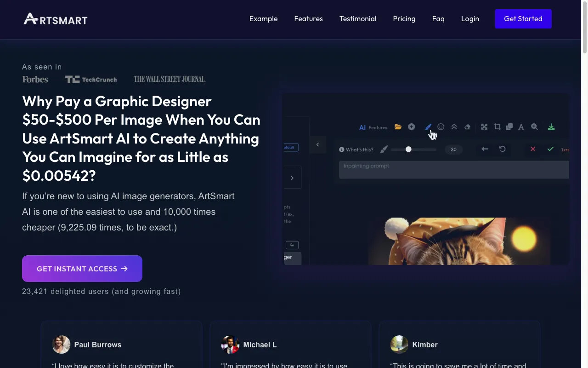
Task: Click the small folder icon in side panel
Action: pyautogui.click(x=292, y=245)
